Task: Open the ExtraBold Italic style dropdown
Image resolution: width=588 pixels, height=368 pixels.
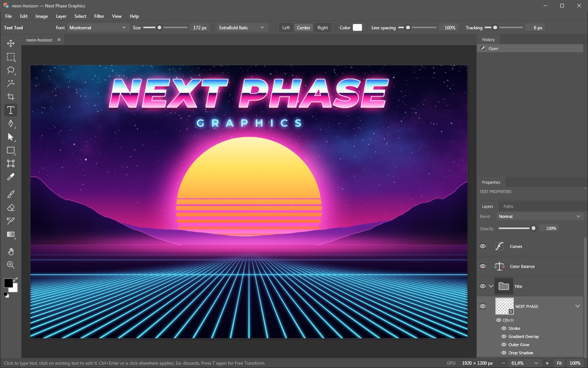Action: click(x=242, y=28)
